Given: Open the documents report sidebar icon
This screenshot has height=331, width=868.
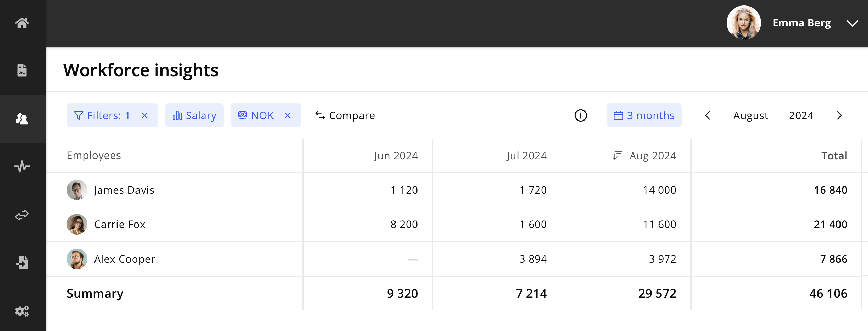Looking at the screenshot, I should point(22,70).
